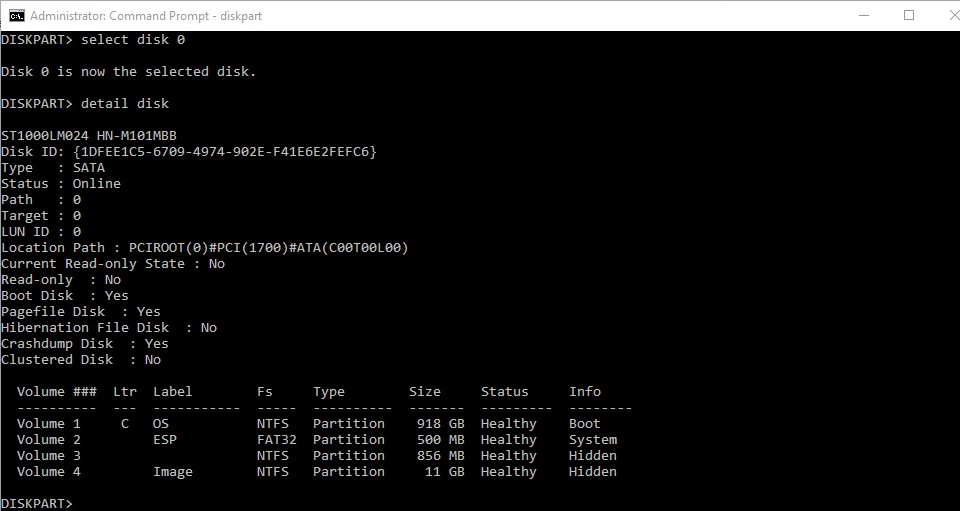Click the 'Fs' column header
Viewport: 960px width, 511px height.
click(264, 392)
